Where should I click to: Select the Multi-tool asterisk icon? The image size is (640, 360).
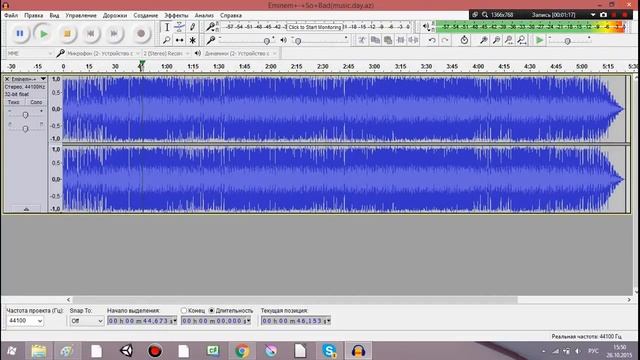192,40
